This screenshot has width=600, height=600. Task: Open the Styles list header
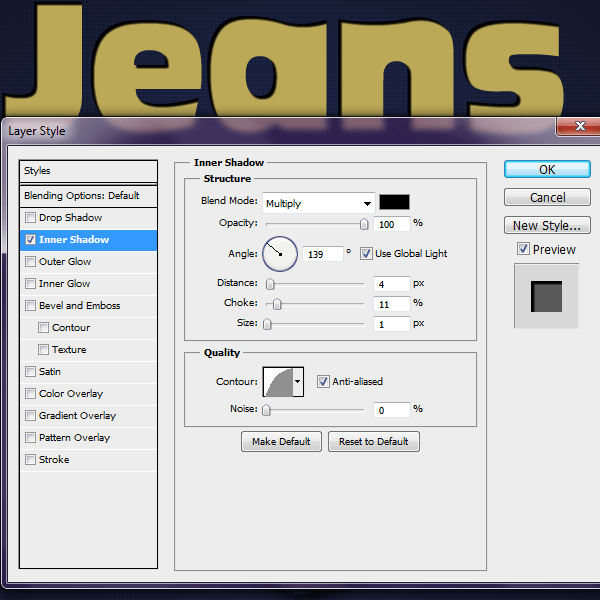click(89, 171)
